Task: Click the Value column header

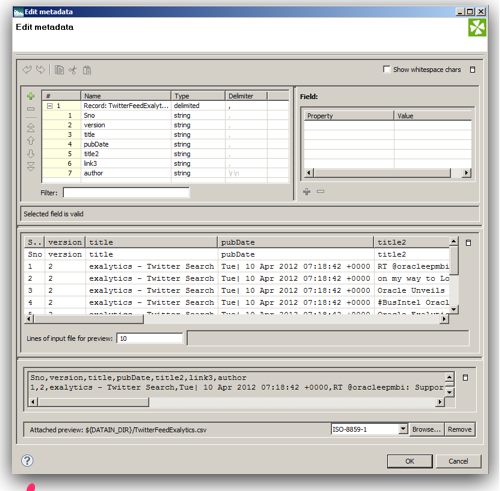Action: [x=433, y=116]
